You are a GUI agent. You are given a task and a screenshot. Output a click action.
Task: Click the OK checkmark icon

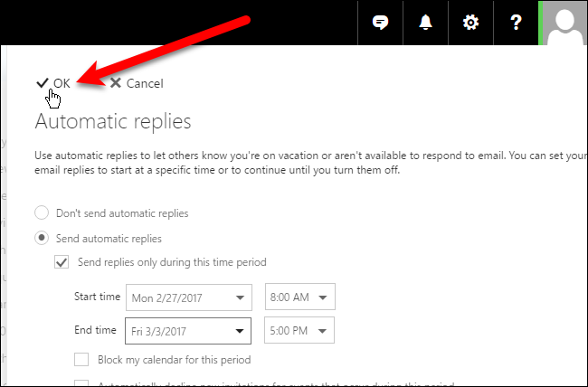43,82
